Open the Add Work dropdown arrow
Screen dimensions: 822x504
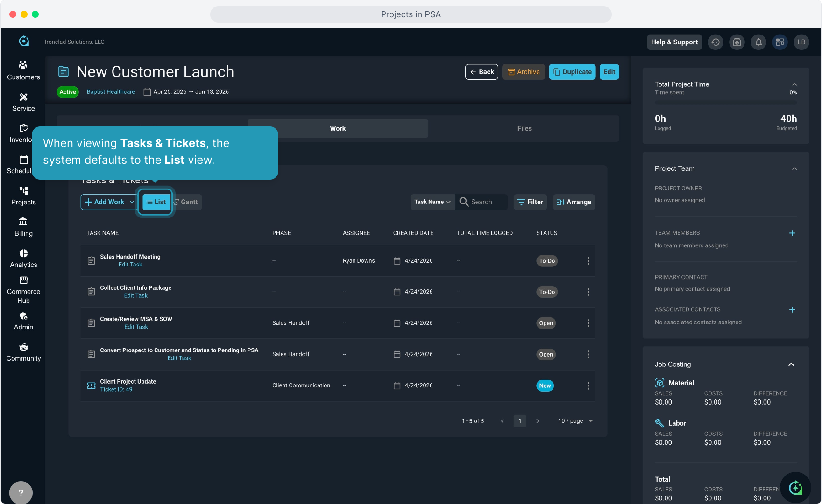tap(132, 202)
